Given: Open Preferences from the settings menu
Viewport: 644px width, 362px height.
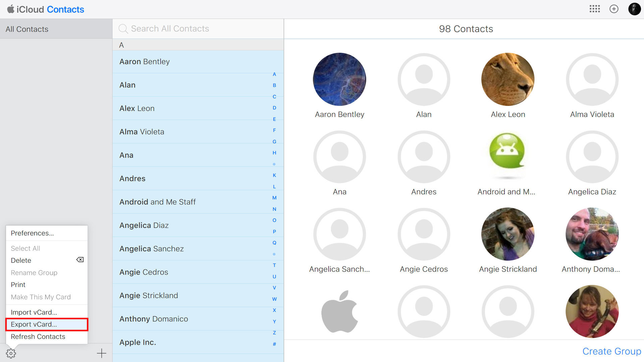Looking at the screenshot, I should point(32,233).
